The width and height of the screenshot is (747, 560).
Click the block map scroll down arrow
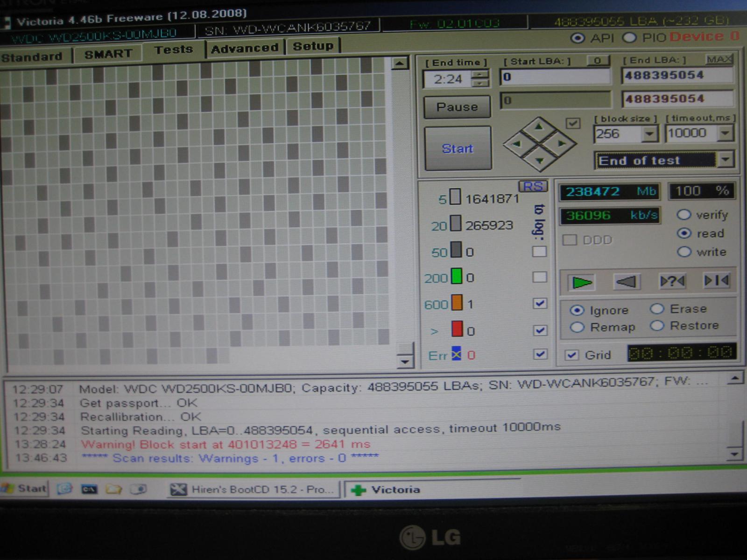405,361
